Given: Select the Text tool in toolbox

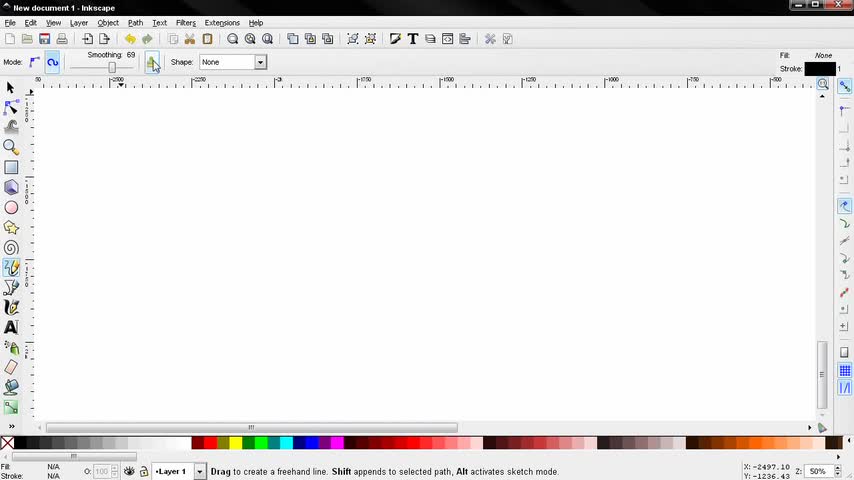Looking at the screenshot, I should pyautogui.click(x=11, y=327).
